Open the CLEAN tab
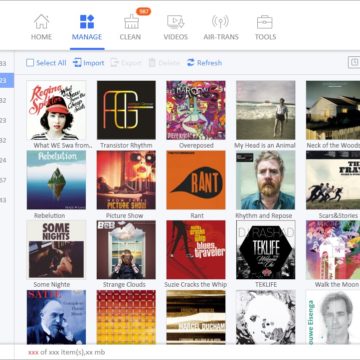The image size is (360, 360). (x=130, y=27)
